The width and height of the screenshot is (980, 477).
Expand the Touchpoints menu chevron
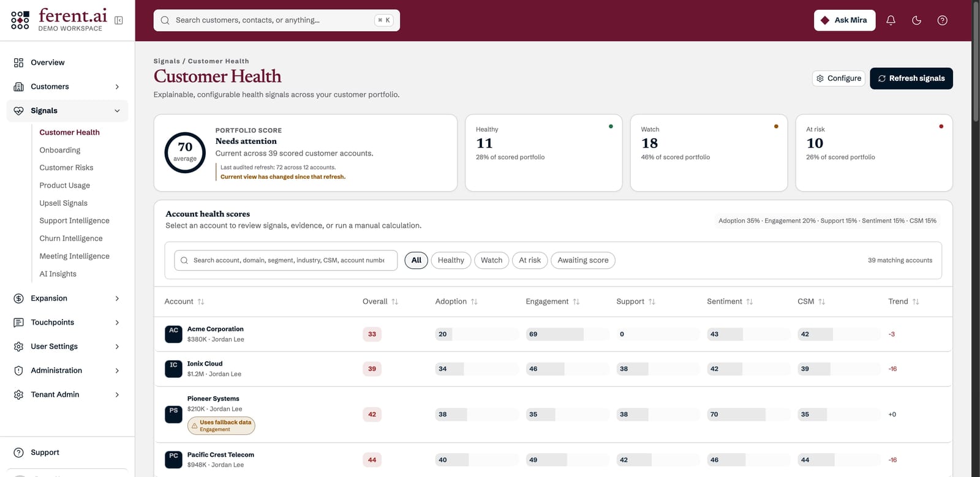pos(117,323)
